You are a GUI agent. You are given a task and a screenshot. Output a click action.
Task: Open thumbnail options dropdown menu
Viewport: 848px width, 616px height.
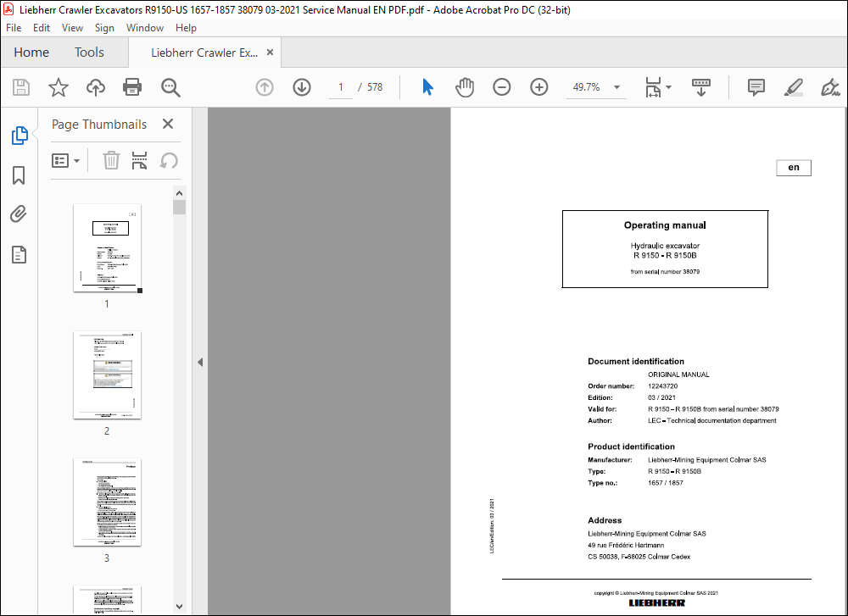point(65,160)
